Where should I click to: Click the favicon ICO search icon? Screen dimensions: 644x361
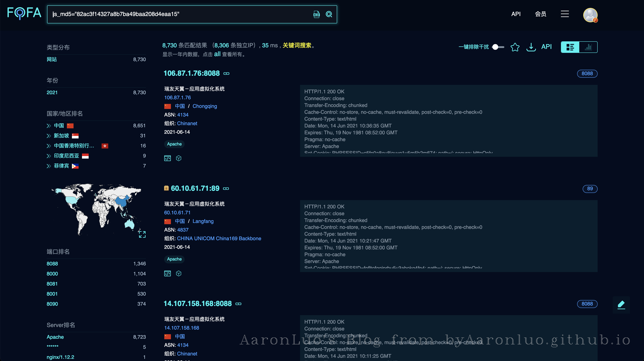[316, 14]
